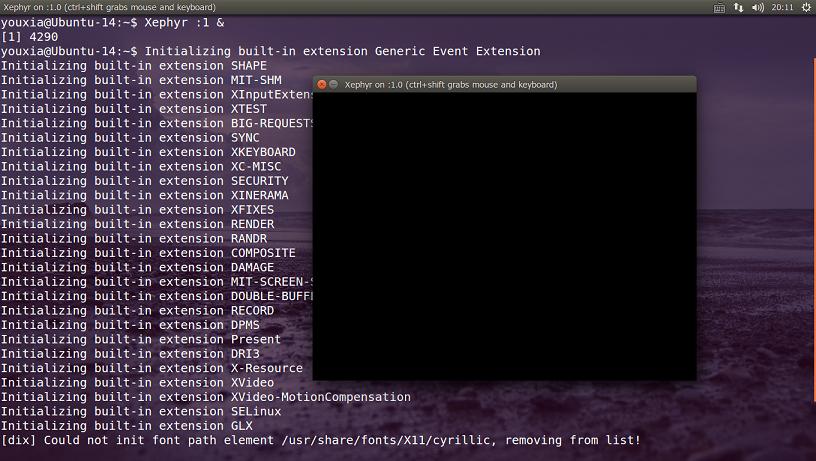Click the 'X-Resource' extension line
This screenshot has width=816, height=461.
tap(152, 368)
